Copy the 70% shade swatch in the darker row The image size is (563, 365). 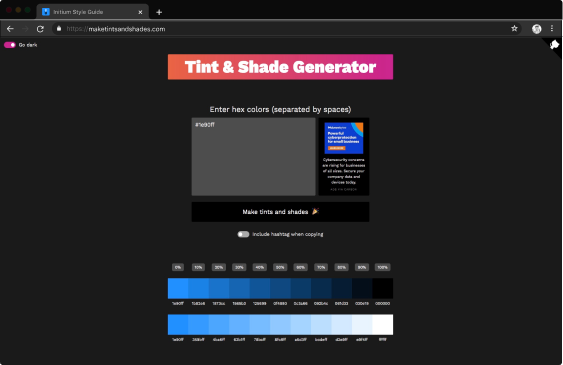[321, 288]
